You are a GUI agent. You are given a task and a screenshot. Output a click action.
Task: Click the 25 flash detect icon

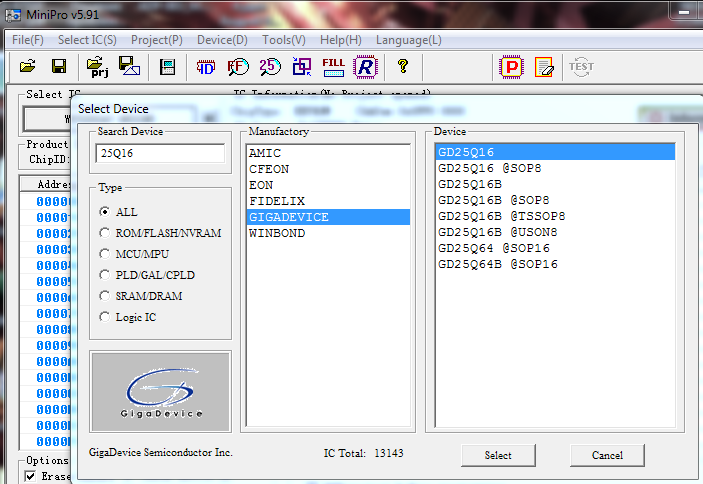point(270,67)
